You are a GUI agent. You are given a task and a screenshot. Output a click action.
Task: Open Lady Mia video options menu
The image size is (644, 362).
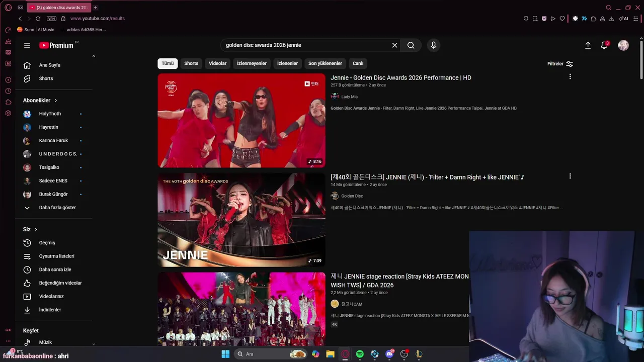[x=570, y=77]
